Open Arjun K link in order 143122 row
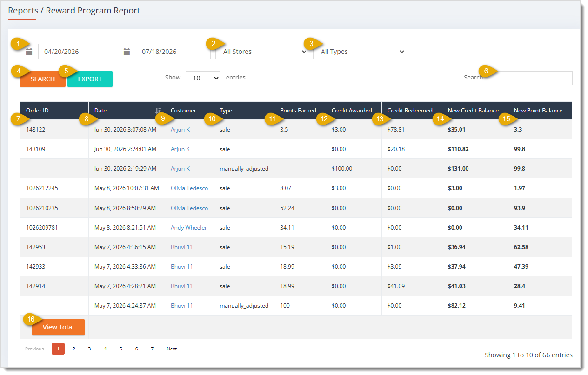 [x=180, y=130]
